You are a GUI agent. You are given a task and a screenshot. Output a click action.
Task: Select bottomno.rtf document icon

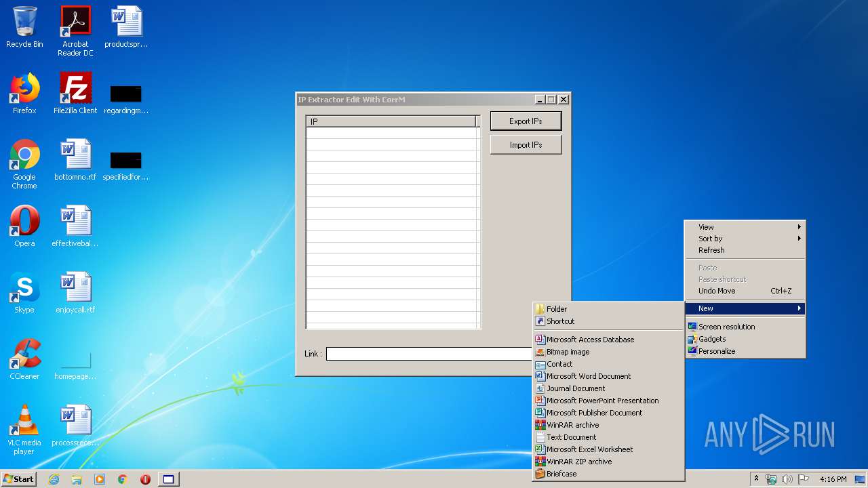(75, 160)
